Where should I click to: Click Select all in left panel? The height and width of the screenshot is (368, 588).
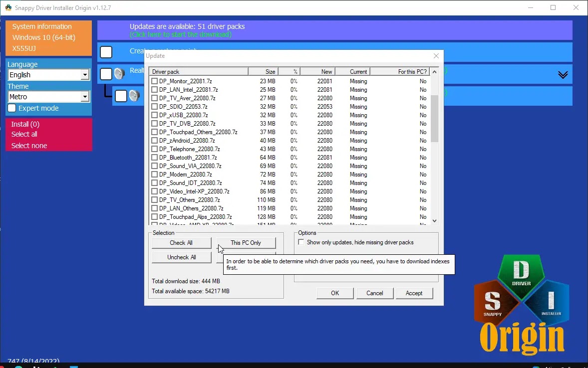[24, 134]
